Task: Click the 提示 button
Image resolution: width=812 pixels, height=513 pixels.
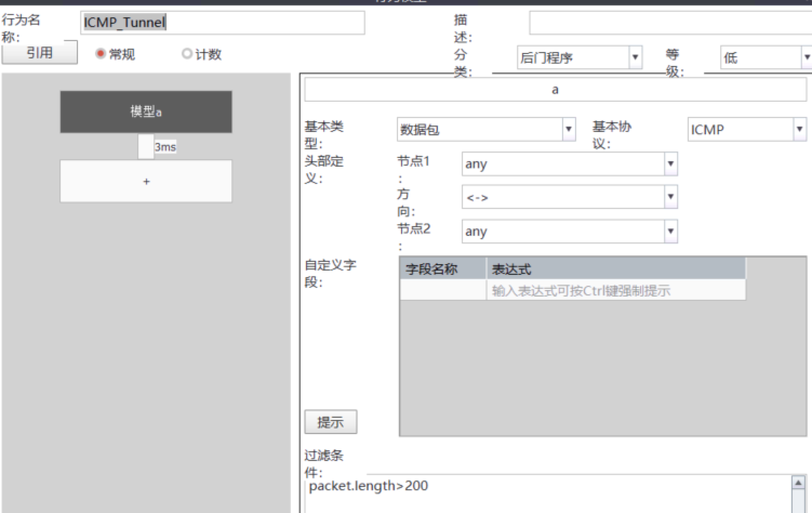Action: pos(330,422)
